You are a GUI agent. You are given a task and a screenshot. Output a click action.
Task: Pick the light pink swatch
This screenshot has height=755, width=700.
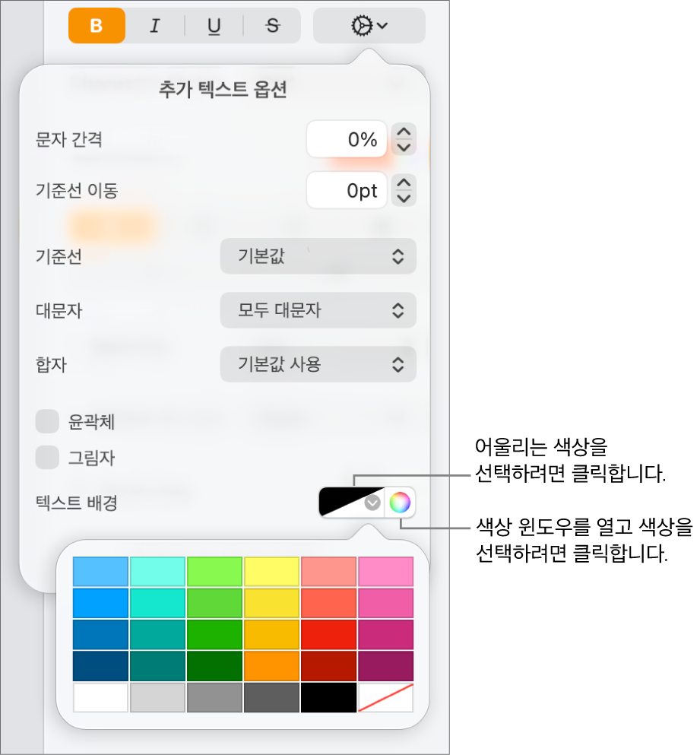click(385, 572)
